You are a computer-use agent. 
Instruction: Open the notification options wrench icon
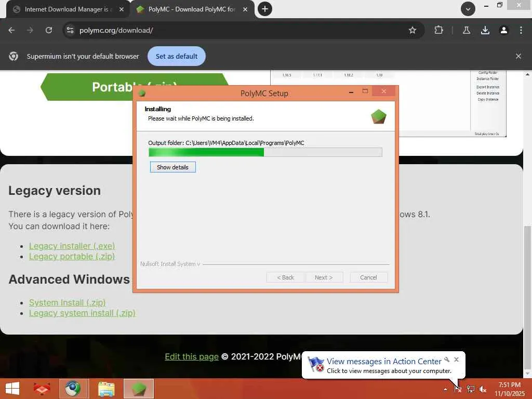tap(447, 360)
